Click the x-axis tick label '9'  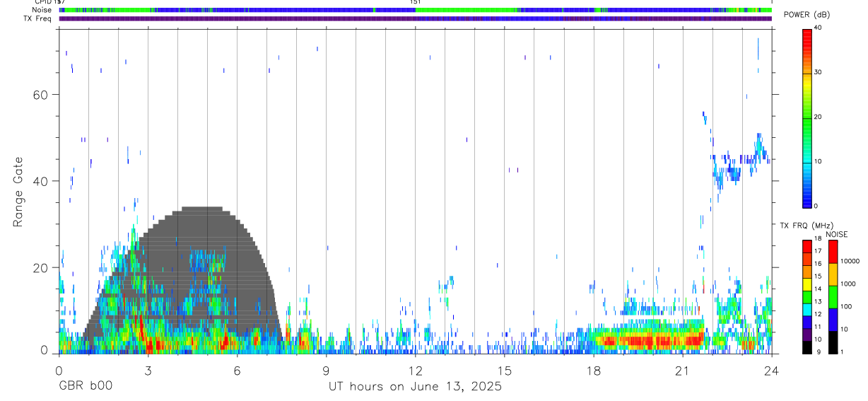(x=326, y=370)
